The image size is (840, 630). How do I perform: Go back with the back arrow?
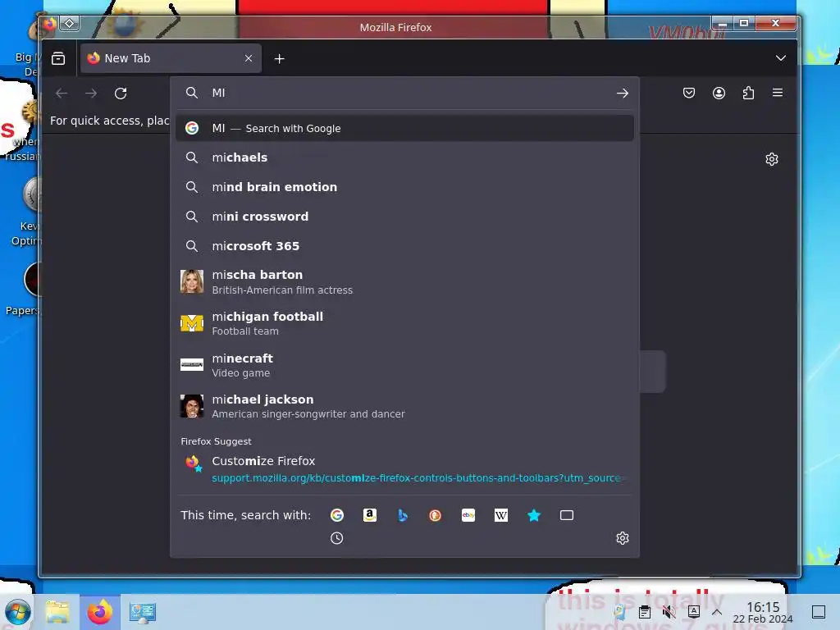pyautogui.click(x=62, y=94)
